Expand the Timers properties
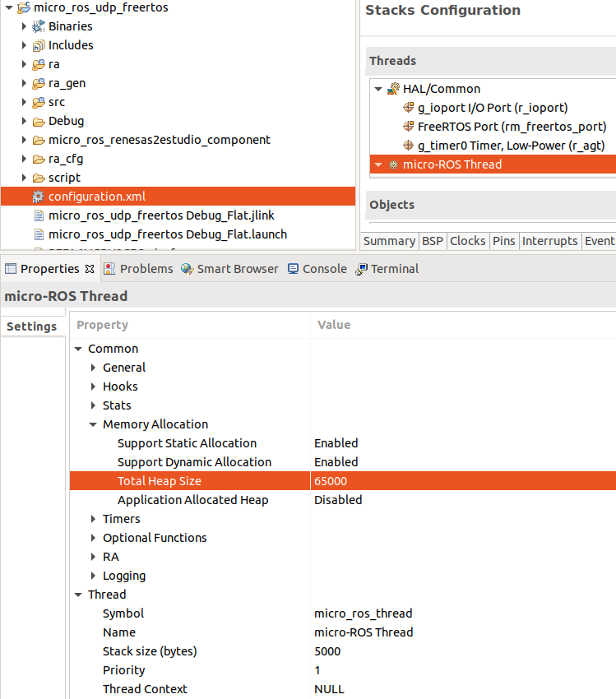This screenshot has height=699, width=616. (93, 519)
